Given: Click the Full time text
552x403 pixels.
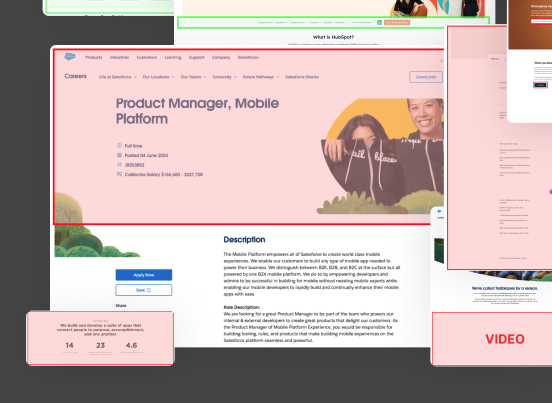Looking at the screenshot, I should tap(133, 146).
